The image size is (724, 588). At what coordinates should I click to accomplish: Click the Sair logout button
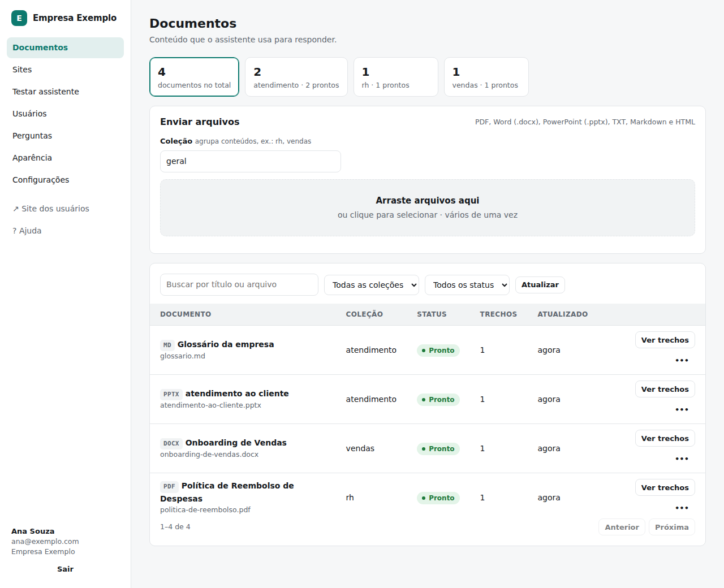click(65, 569)
